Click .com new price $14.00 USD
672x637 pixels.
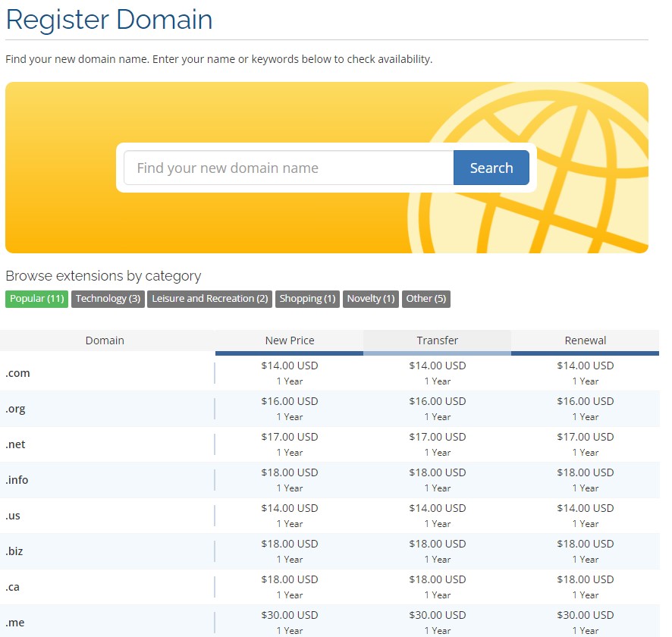coord(290,366)
